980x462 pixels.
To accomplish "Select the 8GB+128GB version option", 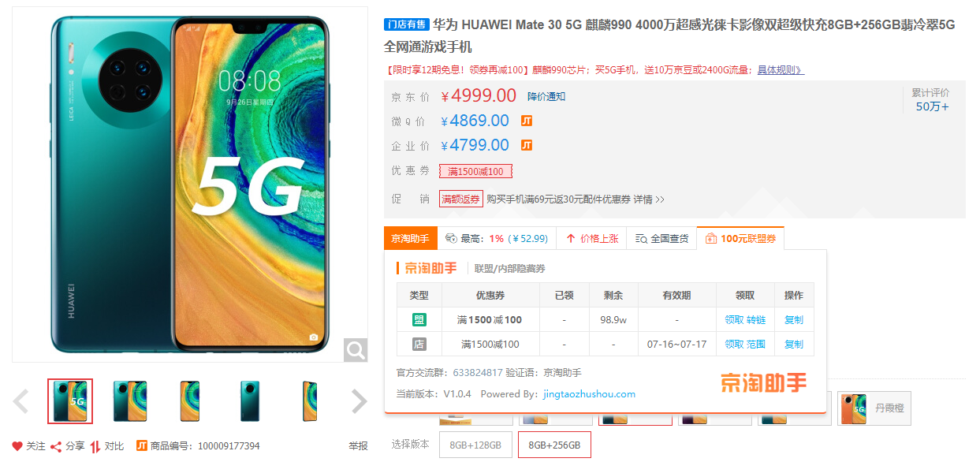I will (475, 445).
